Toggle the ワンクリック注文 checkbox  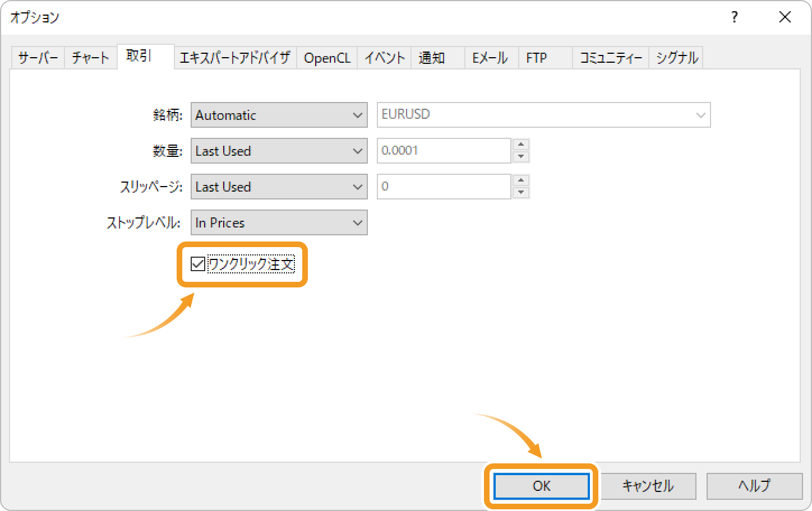[198, 264]
